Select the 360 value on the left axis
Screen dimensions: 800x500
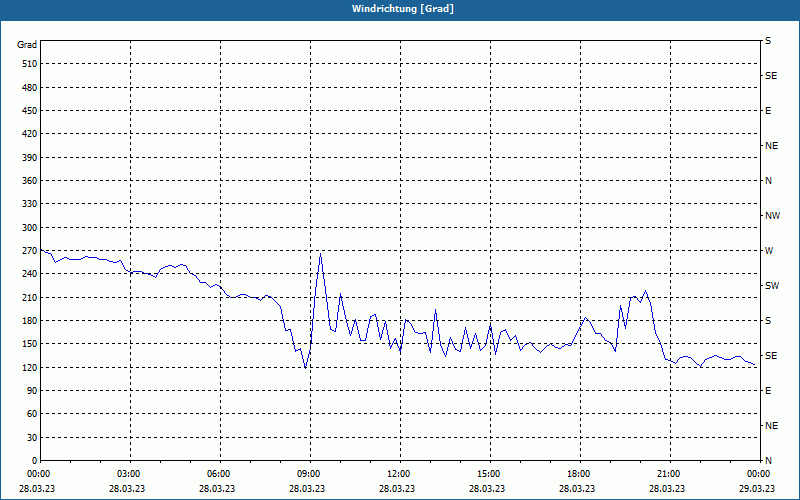pyautogui.click(x=30, y=181)
